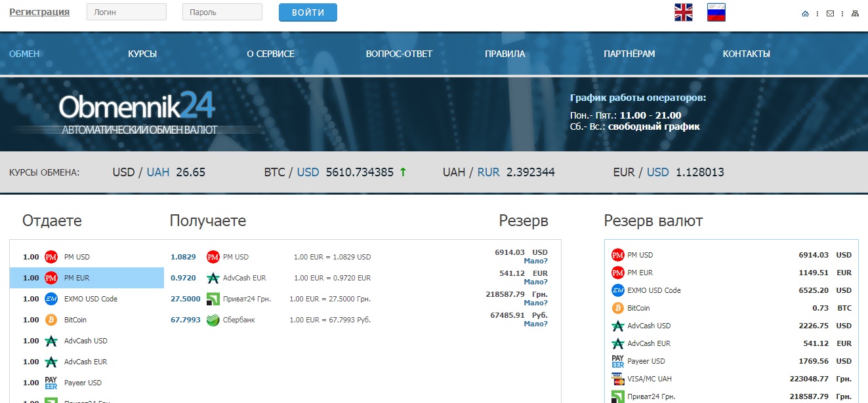Select the Russian flag language icon
The height and width of the screenshot is (403, 868).
(x=716, y=12)
